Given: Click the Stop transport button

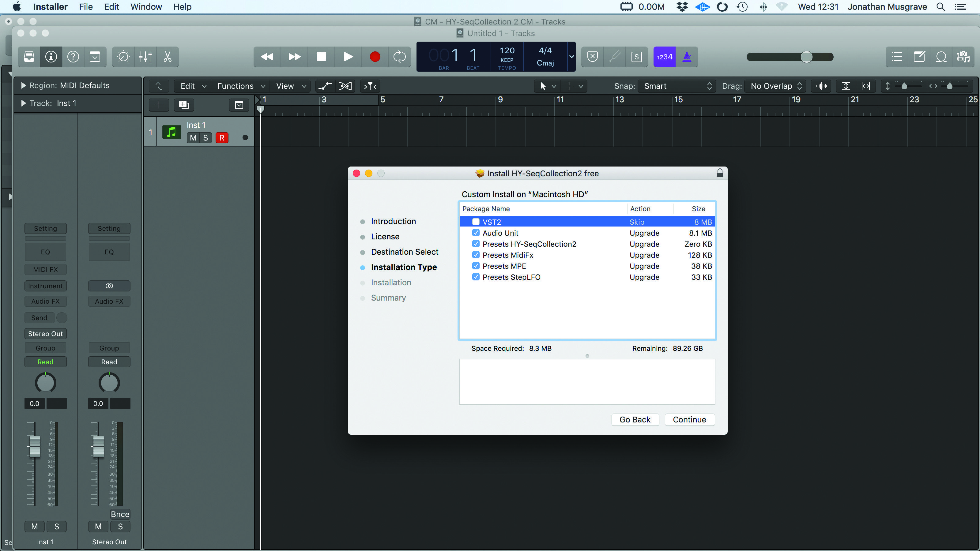Looking at the screenshot, I should (321, 57).
